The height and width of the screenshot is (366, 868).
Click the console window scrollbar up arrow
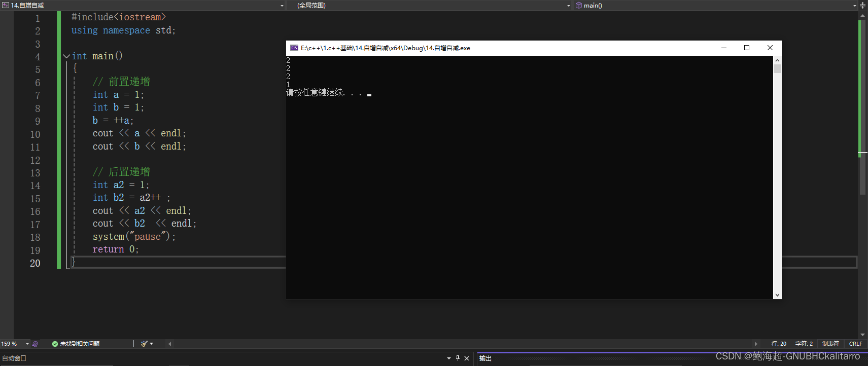tap(777, 60)
